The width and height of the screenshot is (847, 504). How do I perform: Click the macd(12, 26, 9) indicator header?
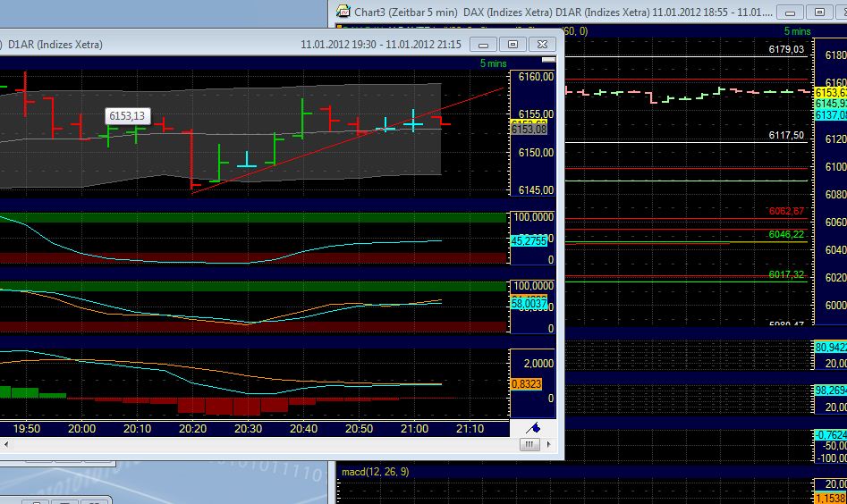pos(376,472)
